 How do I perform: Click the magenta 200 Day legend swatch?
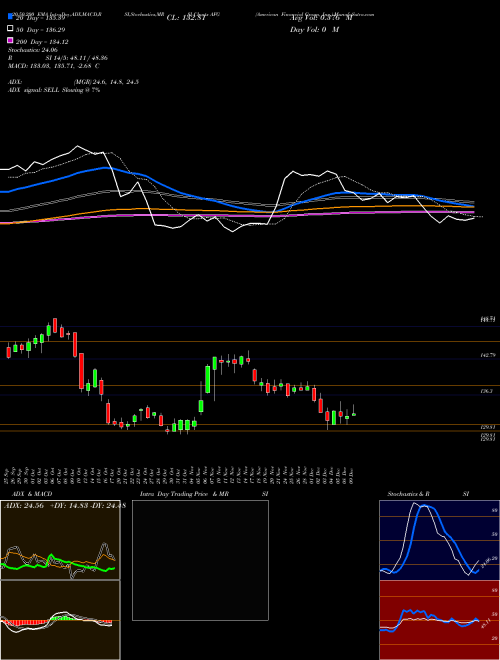(11, 40)
